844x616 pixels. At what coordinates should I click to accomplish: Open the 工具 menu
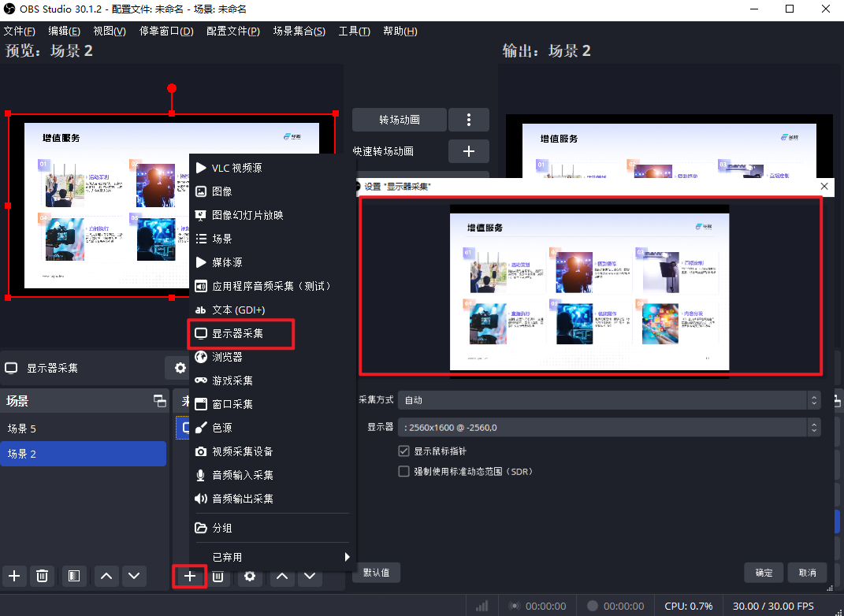[x=355, y=31]
